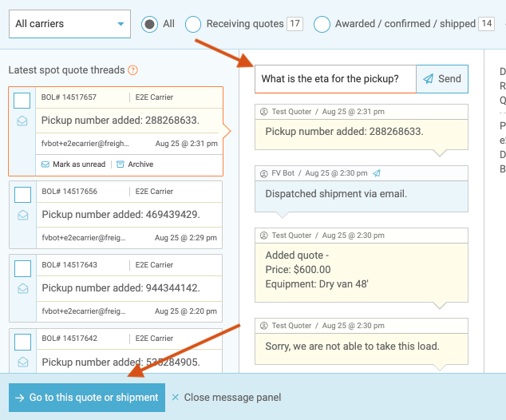Click the user avatar icon beside FV Bot
506x420 pixels.
(264, 172)
